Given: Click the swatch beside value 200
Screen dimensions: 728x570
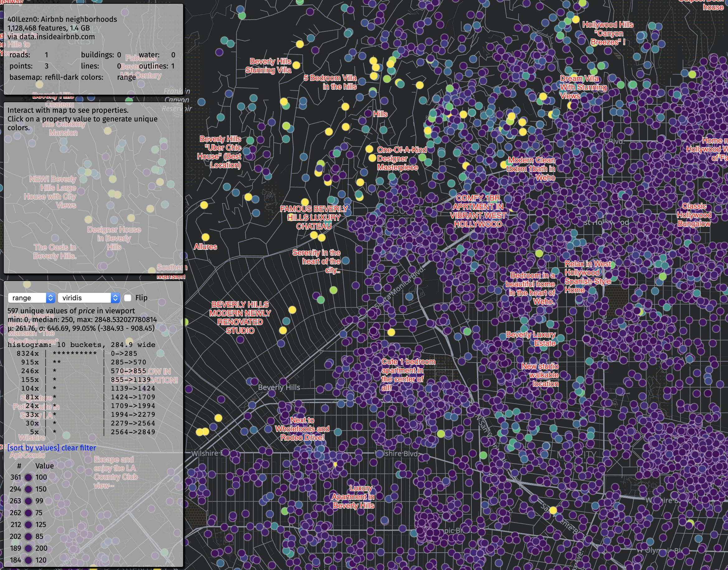Looking at the screenshot, I should tap(29, 548).
